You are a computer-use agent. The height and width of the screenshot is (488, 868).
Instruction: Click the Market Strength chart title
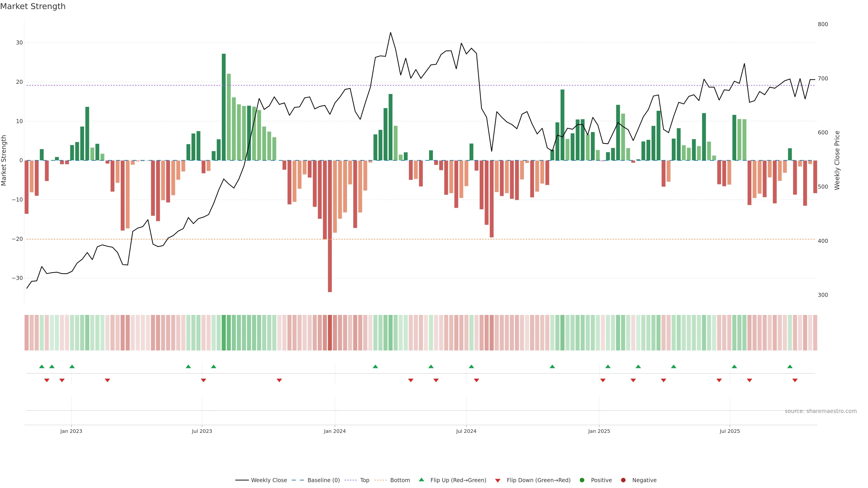[x=33, y=6]
